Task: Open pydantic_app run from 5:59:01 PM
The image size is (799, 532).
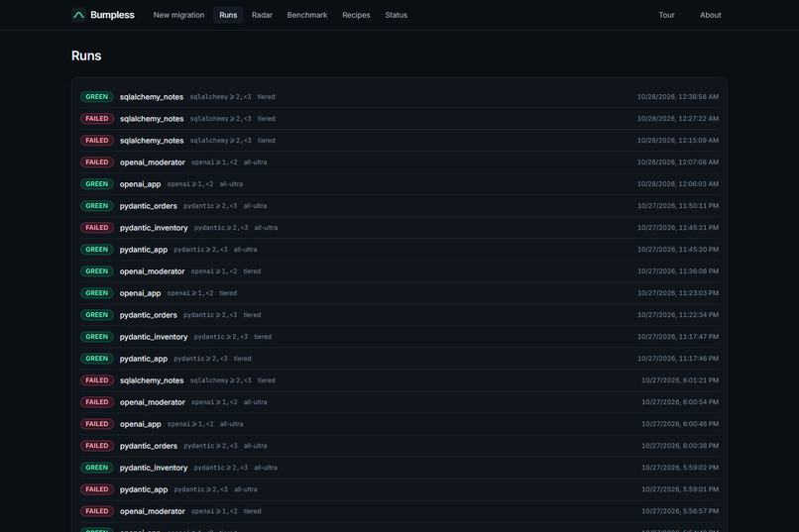Action: [399, 489]
